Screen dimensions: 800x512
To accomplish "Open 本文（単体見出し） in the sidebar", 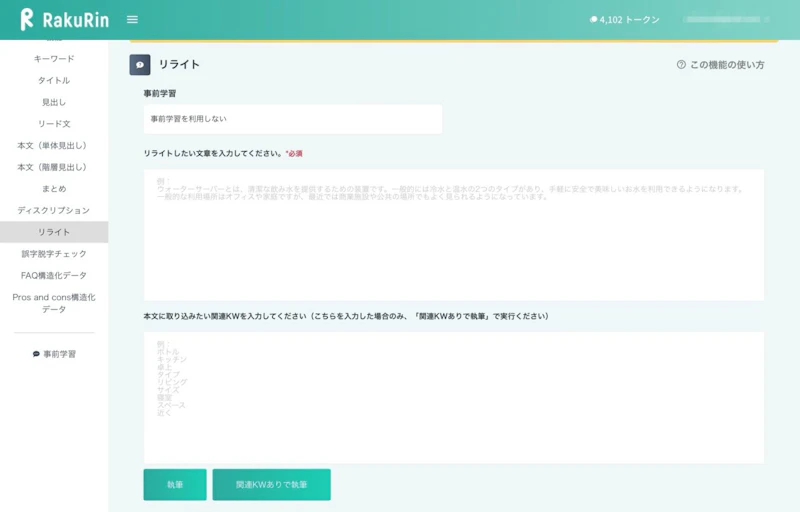I will (x=54, y=145).
